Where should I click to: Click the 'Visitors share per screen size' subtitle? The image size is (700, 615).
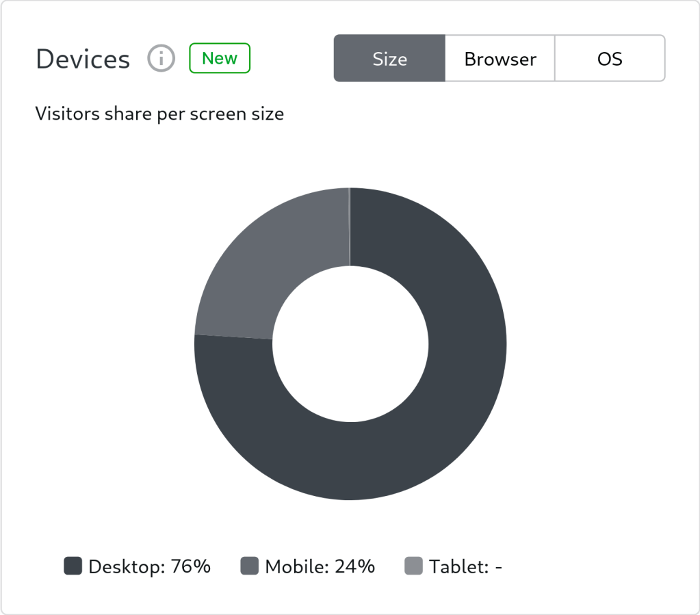click(x=159, y=114)
